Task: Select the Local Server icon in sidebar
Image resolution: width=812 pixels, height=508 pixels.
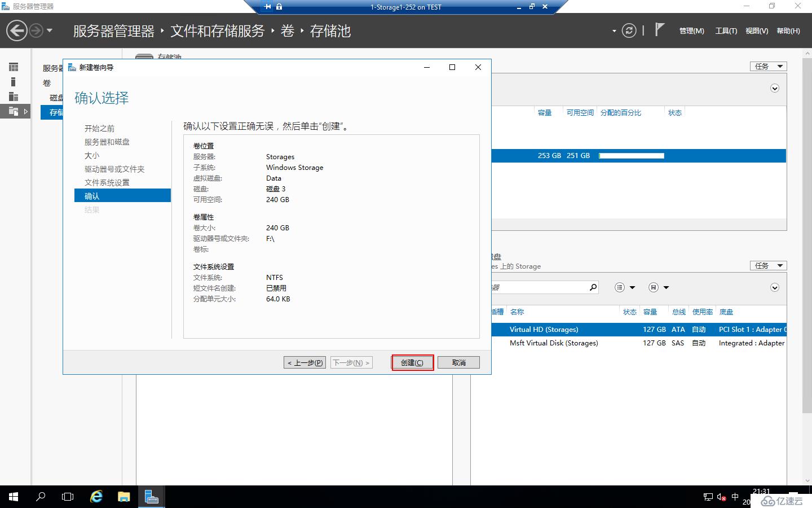Action: (14, 82)
